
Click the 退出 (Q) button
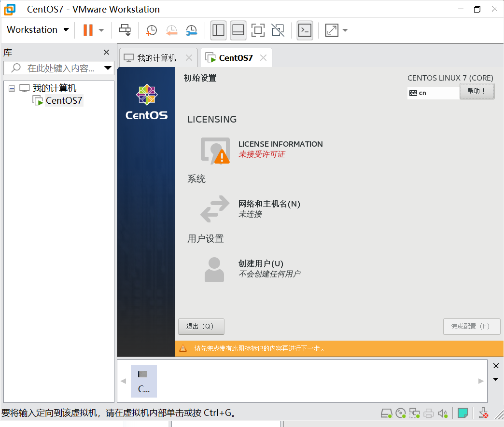201,327
